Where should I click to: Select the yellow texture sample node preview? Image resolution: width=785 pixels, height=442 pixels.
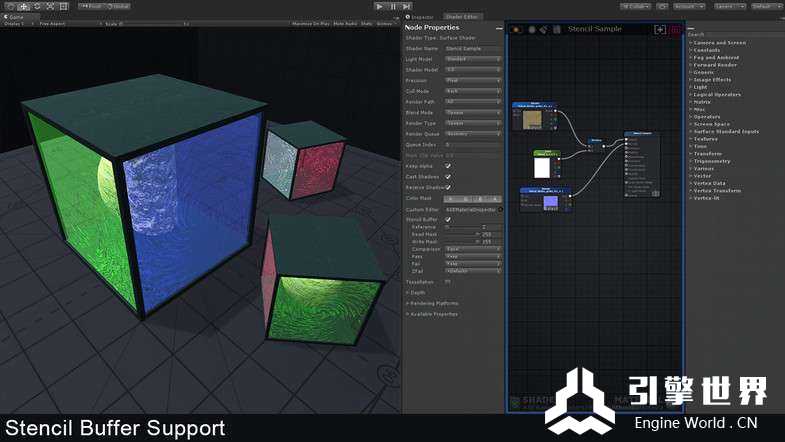pos(532,120)
